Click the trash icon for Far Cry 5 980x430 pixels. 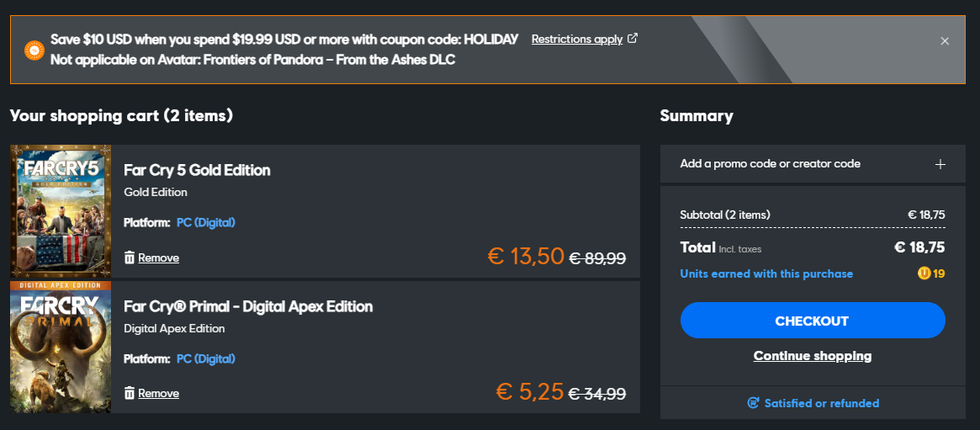point(130,257)
